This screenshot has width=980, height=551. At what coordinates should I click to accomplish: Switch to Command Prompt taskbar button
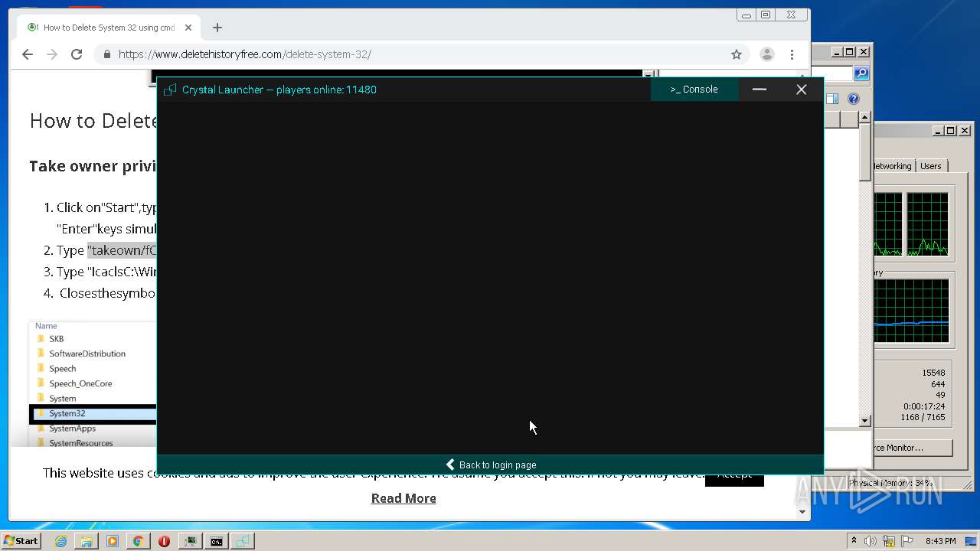click(217, 541)
